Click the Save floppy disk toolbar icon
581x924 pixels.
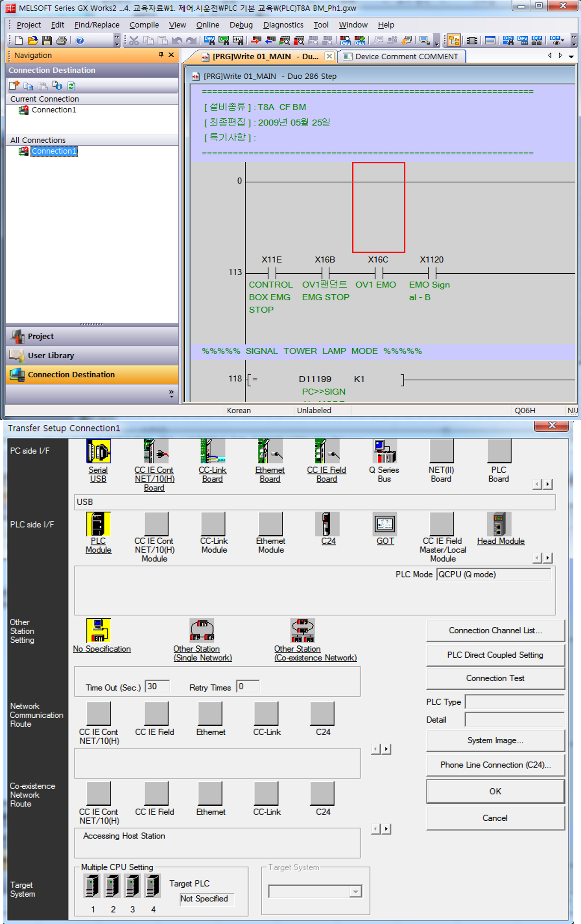[x=47, y=40]
